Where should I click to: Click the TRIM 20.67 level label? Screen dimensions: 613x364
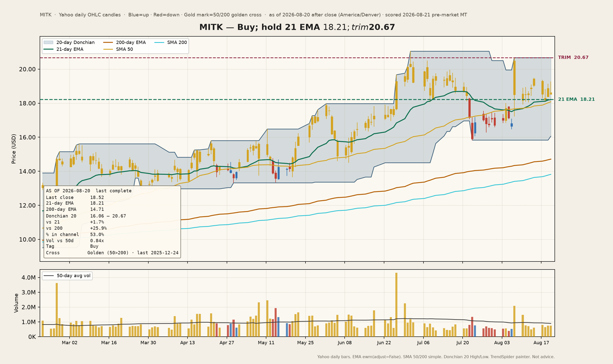[573, 57]
